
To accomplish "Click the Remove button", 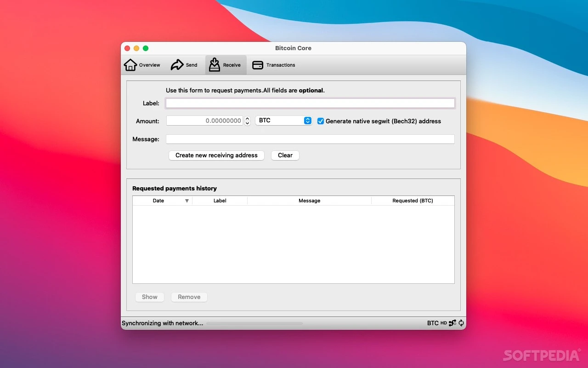I will 189,297.
